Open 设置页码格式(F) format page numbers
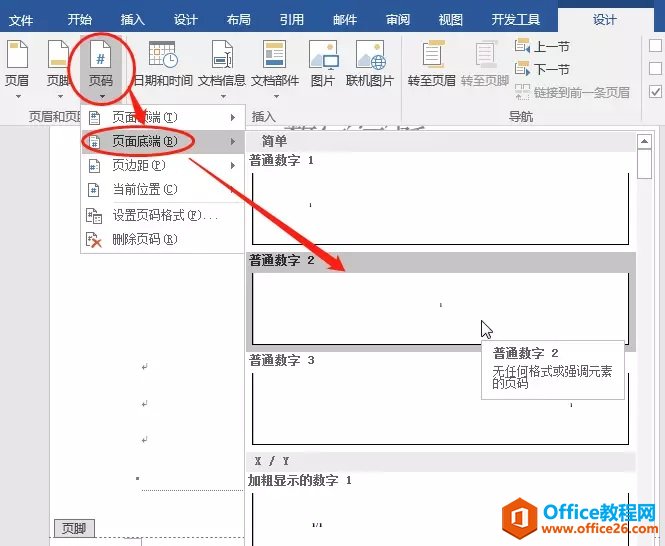The image size is (665, 546). coord(163,216)
